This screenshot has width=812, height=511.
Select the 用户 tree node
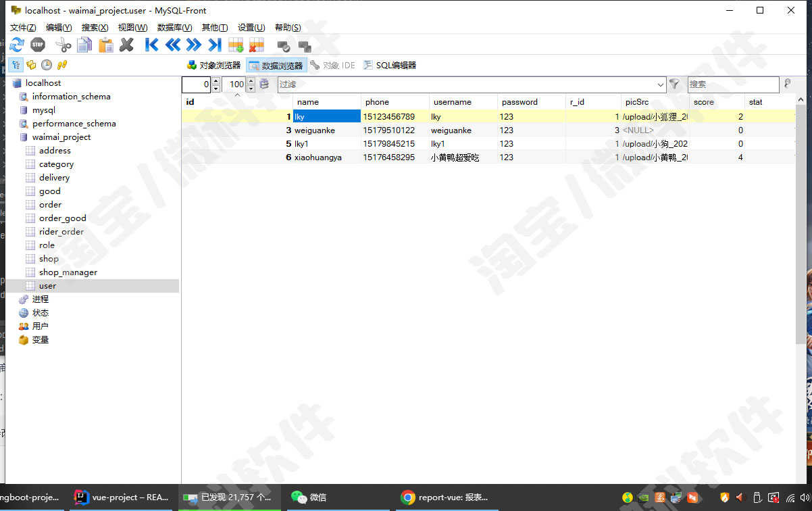click(40, 326)
